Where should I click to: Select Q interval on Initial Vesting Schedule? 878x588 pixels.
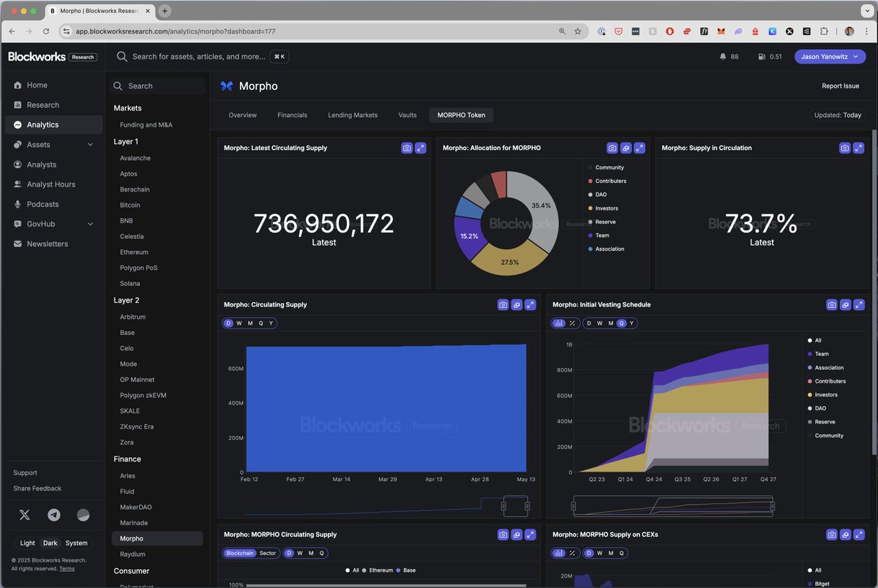pyautogui.click(x=621, y=323)
